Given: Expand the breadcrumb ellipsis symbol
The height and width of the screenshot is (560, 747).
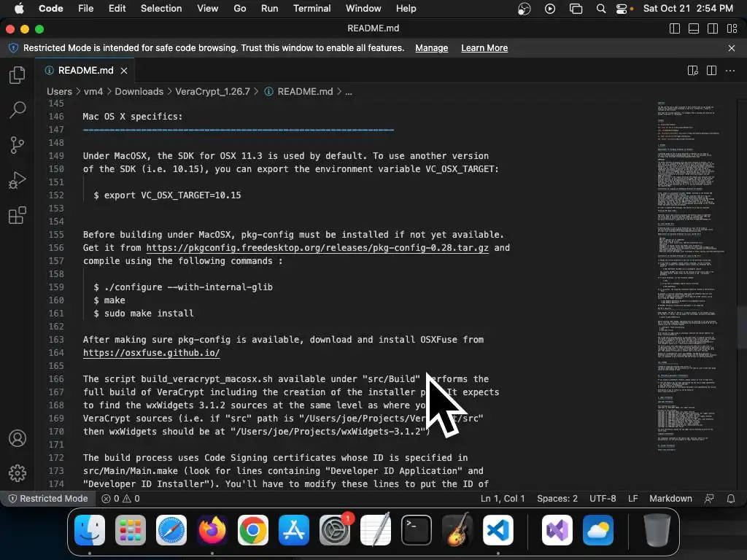Looking at the screenshot, I should [x=349, y=91].
